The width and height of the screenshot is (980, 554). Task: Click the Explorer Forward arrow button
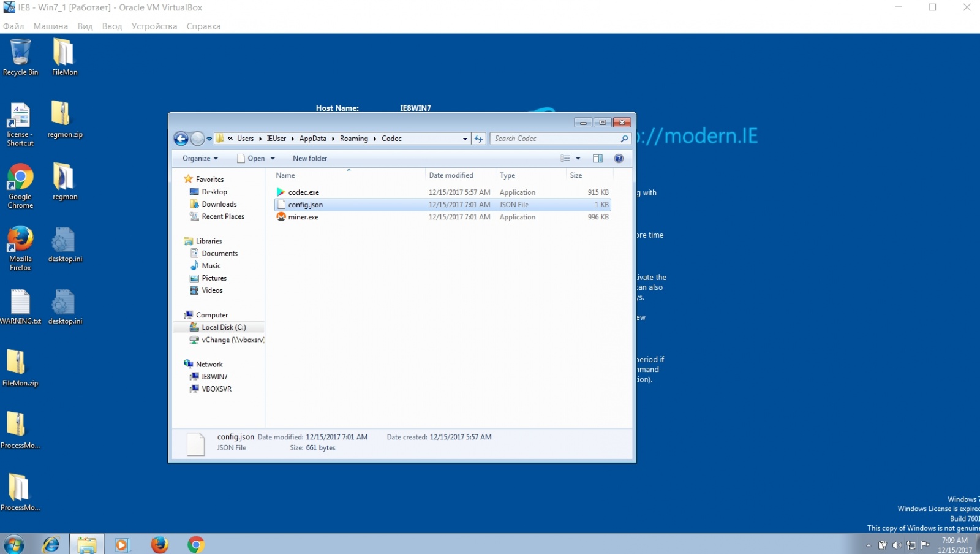[x=197, y=138]
